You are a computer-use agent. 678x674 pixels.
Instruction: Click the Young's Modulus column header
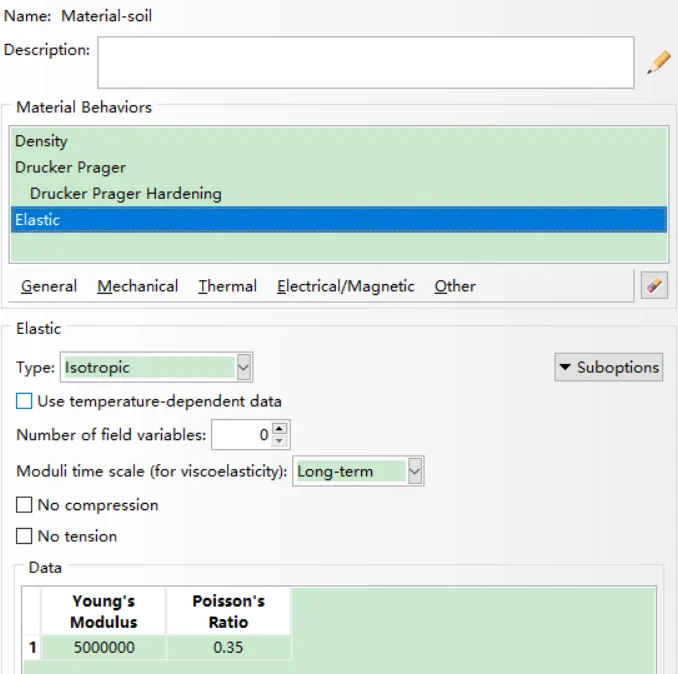point(103,611)
